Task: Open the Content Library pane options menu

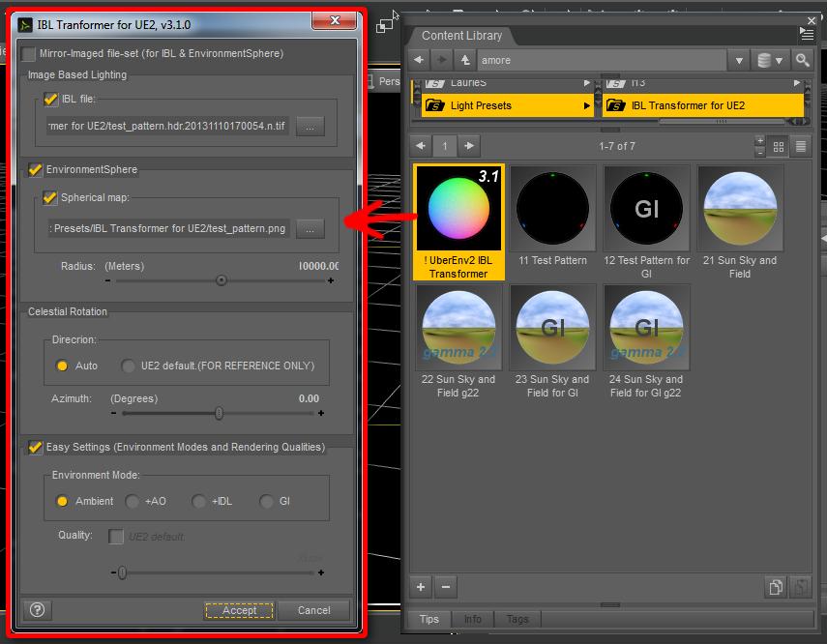Action: click(807, 34)
